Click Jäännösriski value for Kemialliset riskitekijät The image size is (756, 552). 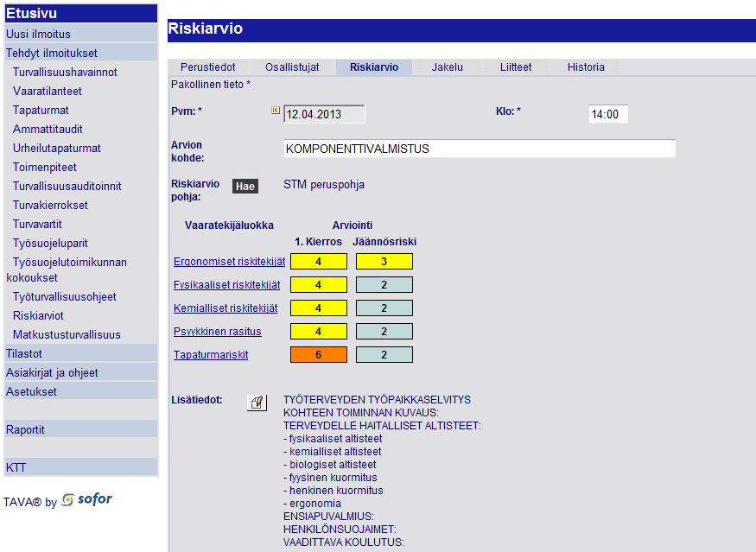pyautogui.click(x=384, y=308)
